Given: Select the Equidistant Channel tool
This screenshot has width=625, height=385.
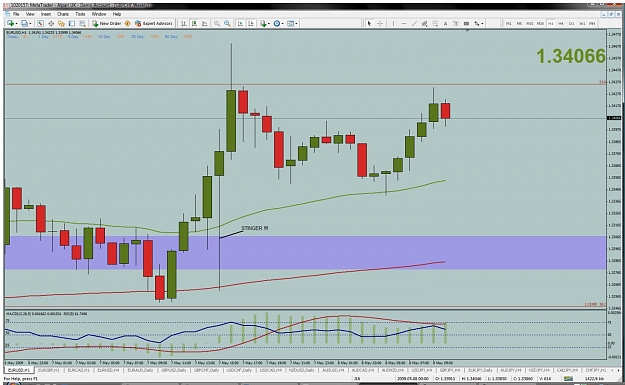Looking at the screenshot, I should [425, 24].
